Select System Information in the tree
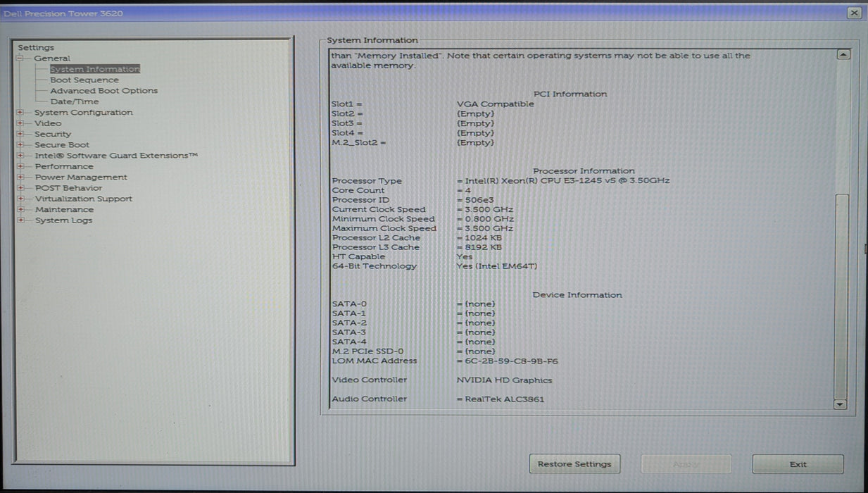 point(95,69)
